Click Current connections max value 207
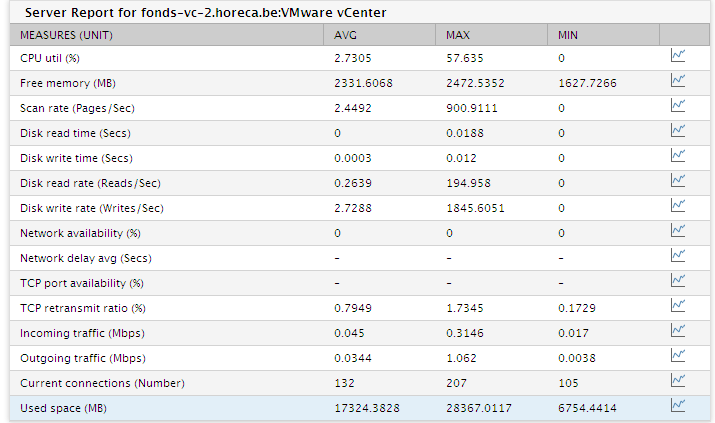Image resolution: width=715 pixels, height=423 pixels. pos(456,383)
